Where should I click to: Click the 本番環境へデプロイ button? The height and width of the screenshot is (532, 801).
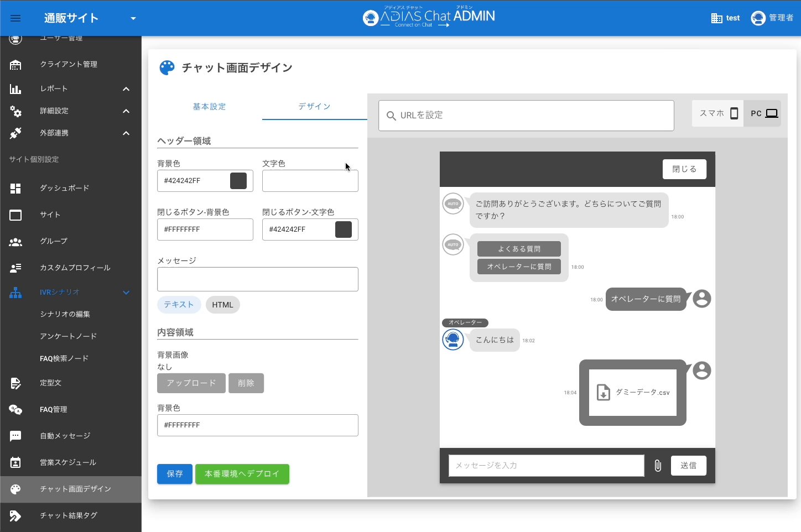pyautogui.click(x=242, y=474)
